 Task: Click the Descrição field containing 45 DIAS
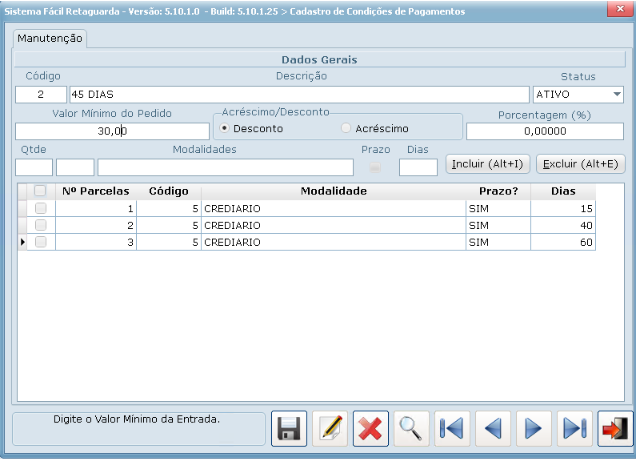pos(297,95)
